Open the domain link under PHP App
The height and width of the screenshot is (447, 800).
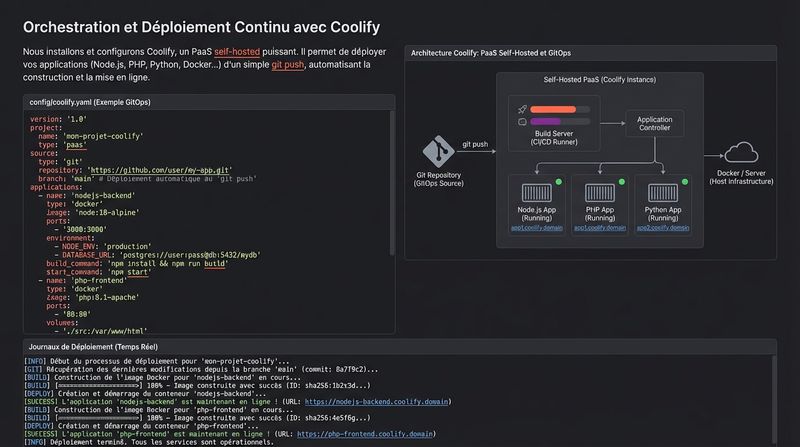coord(599,228)
